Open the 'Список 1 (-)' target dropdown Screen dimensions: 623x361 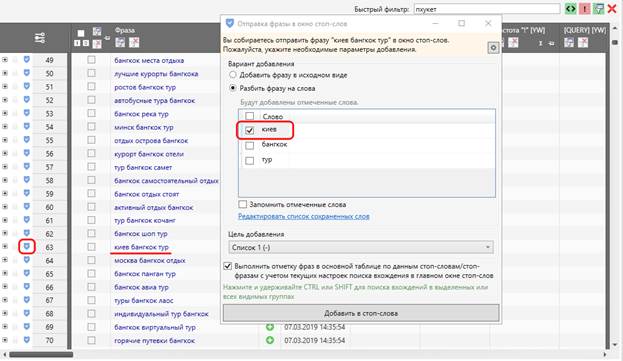(x=361, y=247)
